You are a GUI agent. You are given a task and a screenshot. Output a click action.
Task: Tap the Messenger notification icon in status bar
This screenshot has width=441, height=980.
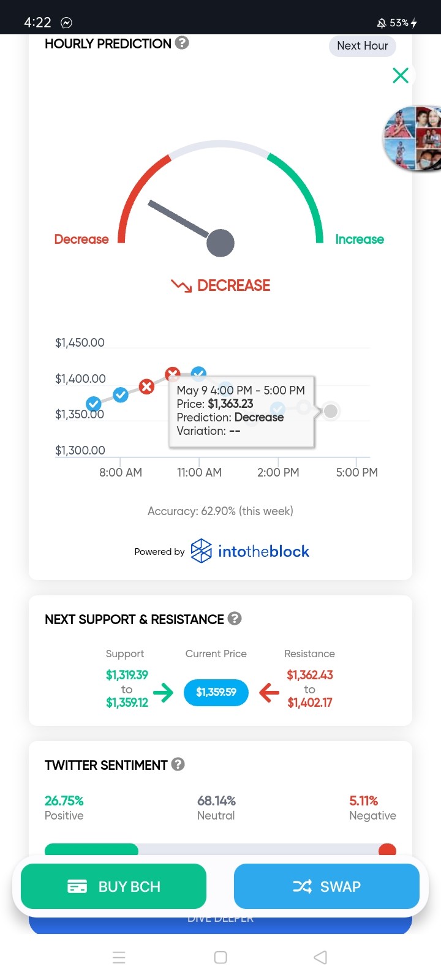66,23
